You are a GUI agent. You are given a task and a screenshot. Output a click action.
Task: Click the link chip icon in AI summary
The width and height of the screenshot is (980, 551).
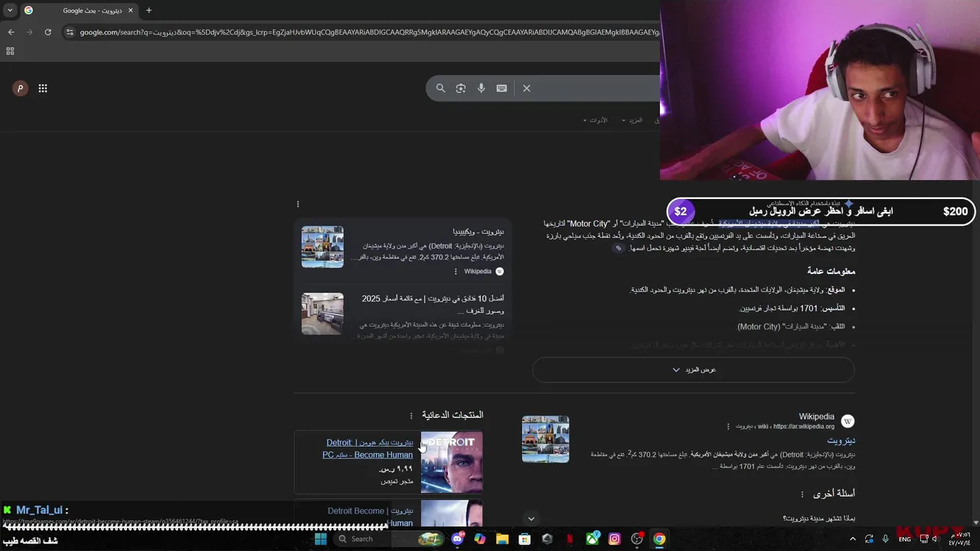click(x=619, y=248)
